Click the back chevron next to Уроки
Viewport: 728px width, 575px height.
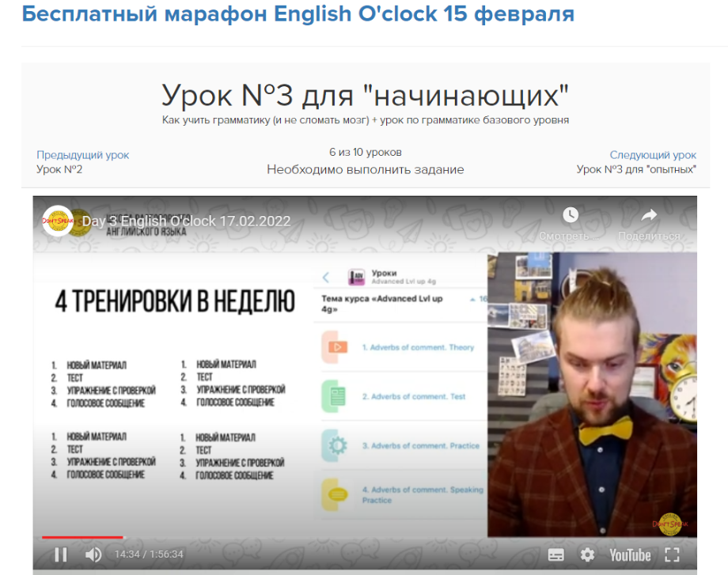(x=326, y=278)
